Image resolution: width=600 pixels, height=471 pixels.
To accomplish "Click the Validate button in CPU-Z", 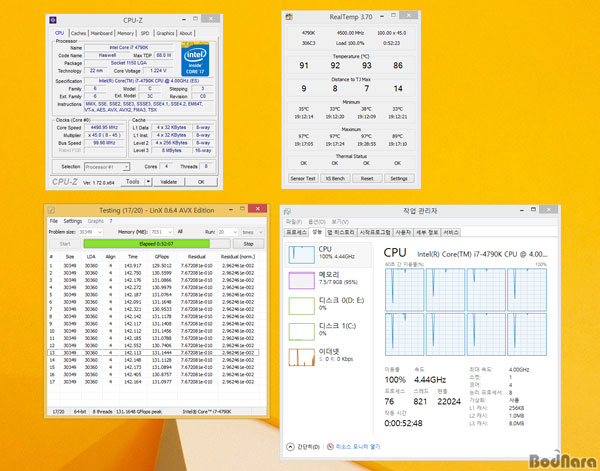I will 168,182.
